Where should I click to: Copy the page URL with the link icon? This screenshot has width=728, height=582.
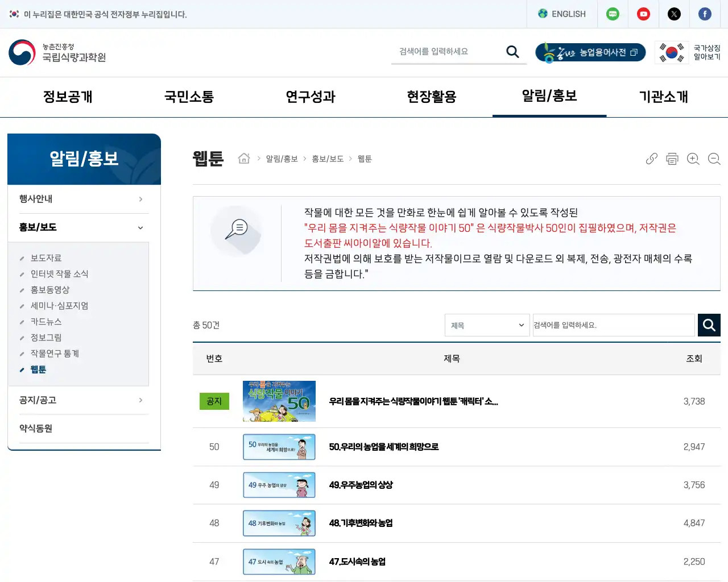[x=651, y=159]
